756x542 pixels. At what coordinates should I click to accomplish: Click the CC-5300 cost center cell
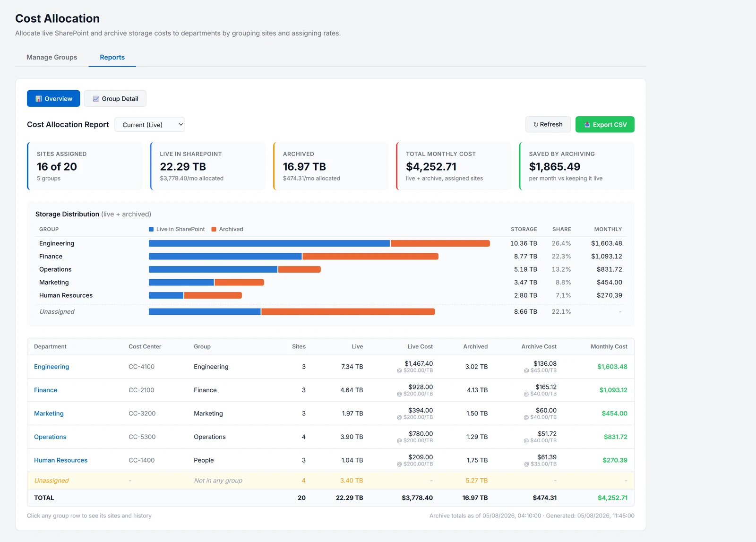pos(142,437)
